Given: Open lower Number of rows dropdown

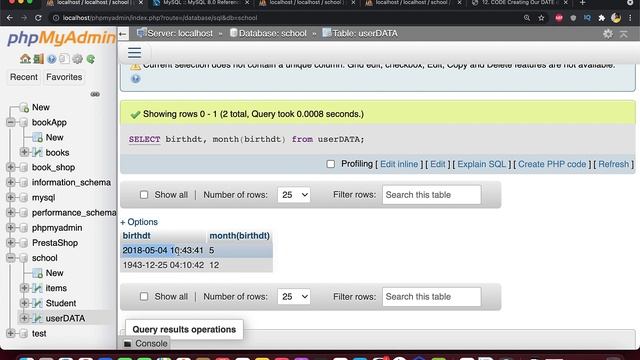Looking at the screenshot, I should pos(293,296).
